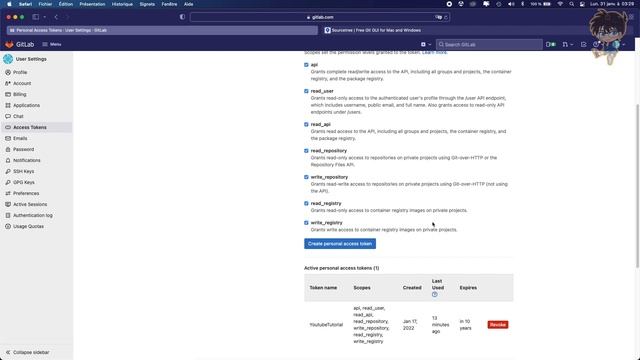The height and width of the screenshot is (360, 640).
Task: Open the user avatar dropdown in navbar
Action: (x=619, y=44)
